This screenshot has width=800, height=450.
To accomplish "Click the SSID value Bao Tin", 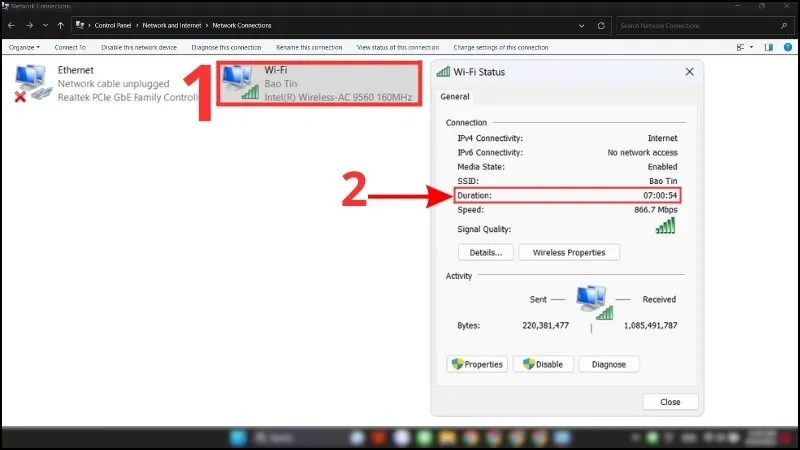I will [x=663, y=181].
